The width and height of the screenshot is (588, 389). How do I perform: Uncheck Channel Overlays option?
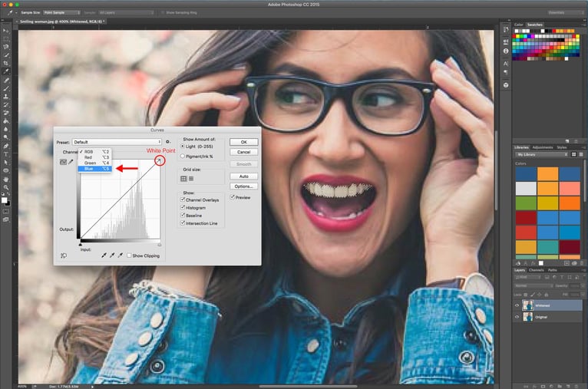coord(183,199)
